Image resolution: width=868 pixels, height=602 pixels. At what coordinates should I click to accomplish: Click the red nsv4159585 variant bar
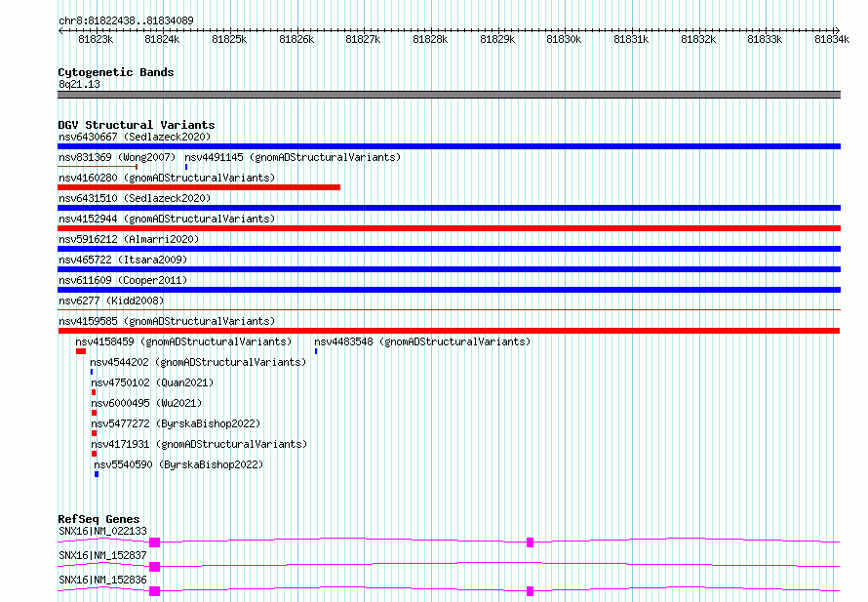click(x=449, y=331)
